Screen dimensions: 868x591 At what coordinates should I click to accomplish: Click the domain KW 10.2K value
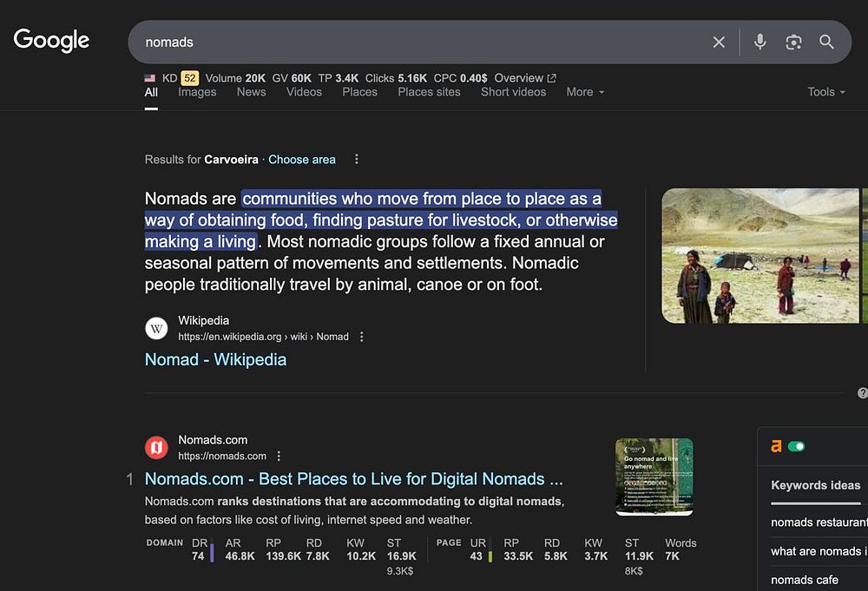point(361,549)
